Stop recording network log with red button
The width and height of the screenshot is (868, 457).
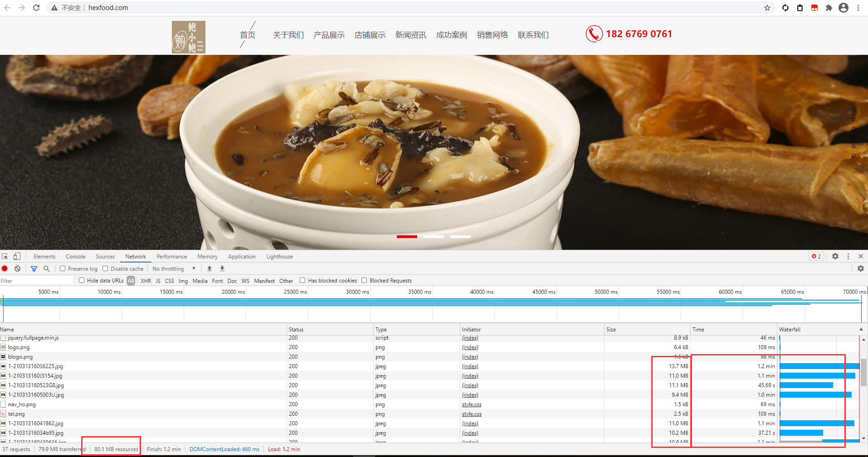pyautogui.click(x=5, y=269)
